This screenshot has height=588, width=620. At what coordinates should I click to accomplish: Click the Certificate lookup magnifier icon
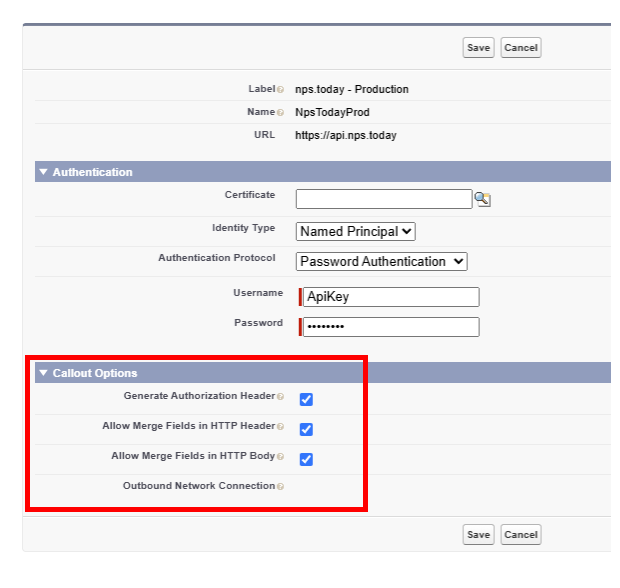(x=482, y=199)
